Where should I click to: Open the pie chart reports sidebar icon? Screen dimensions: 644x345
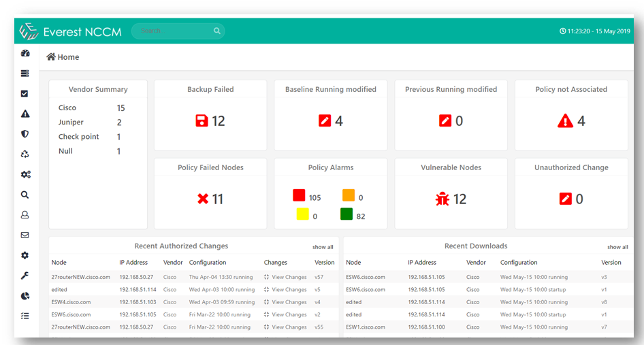coord(25,296)
